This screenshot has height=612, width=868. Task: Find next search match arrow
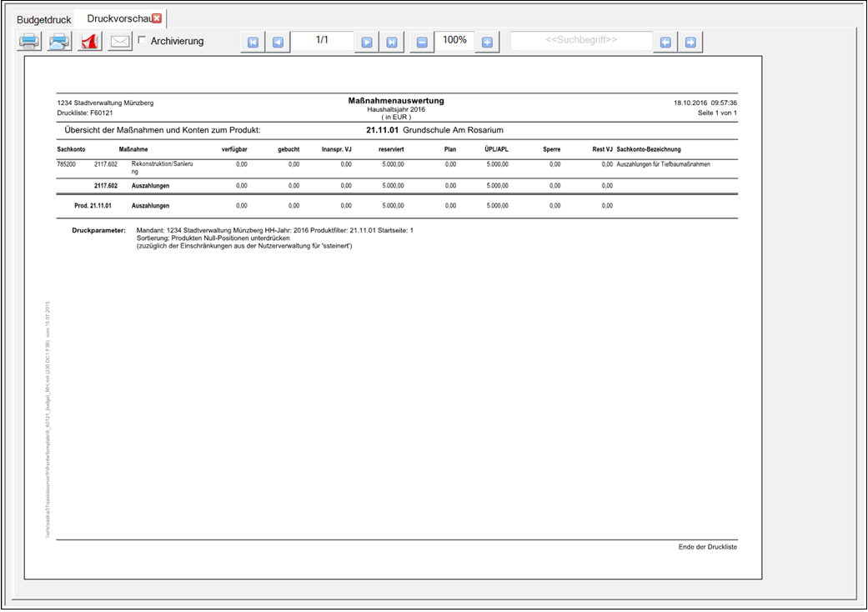click(690, 43)
